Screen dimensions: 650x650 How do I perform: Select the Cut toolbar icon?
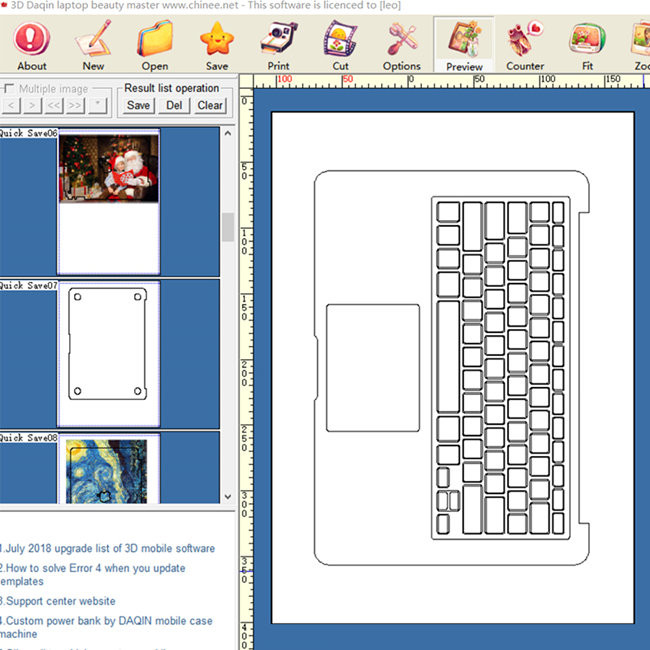tap(340, 45)
